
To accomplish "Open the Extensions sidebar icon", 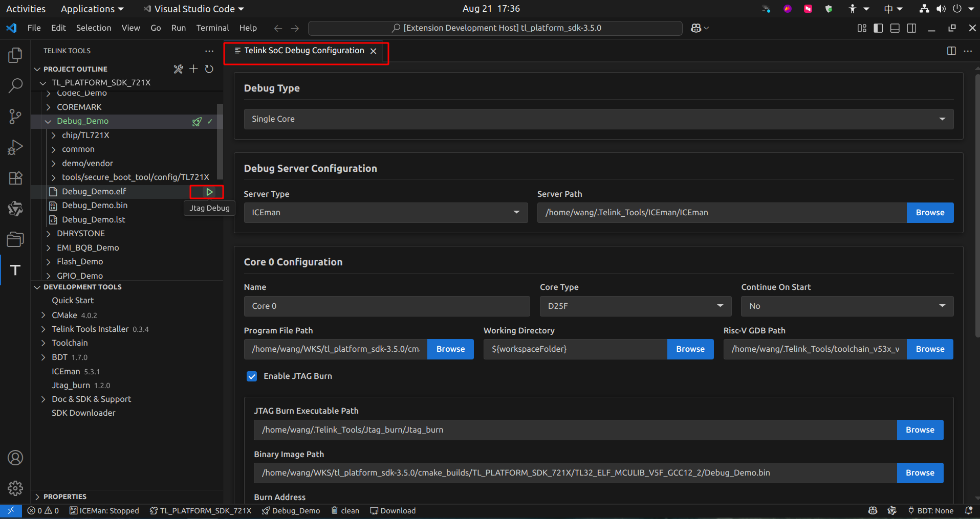I will [15, 178].
